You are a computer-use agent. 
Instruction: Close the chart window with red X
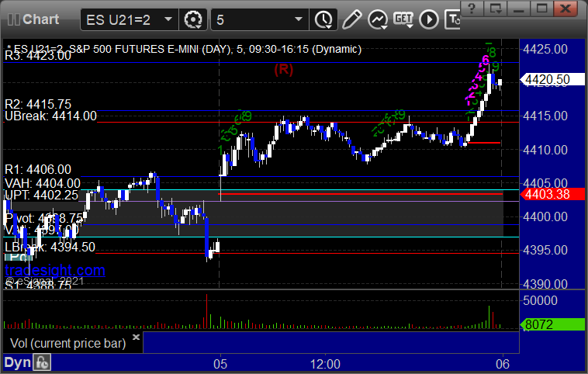(566, 8)
